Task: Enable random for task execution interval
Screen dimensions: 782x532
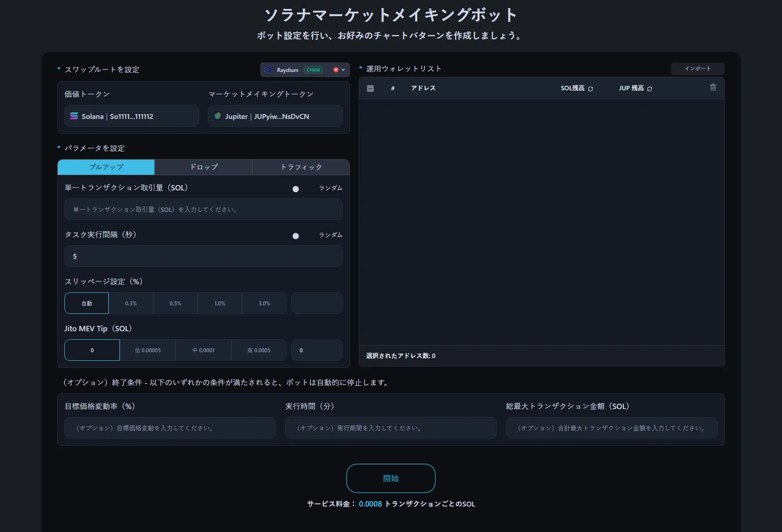Action: click(x=296, y=236)
